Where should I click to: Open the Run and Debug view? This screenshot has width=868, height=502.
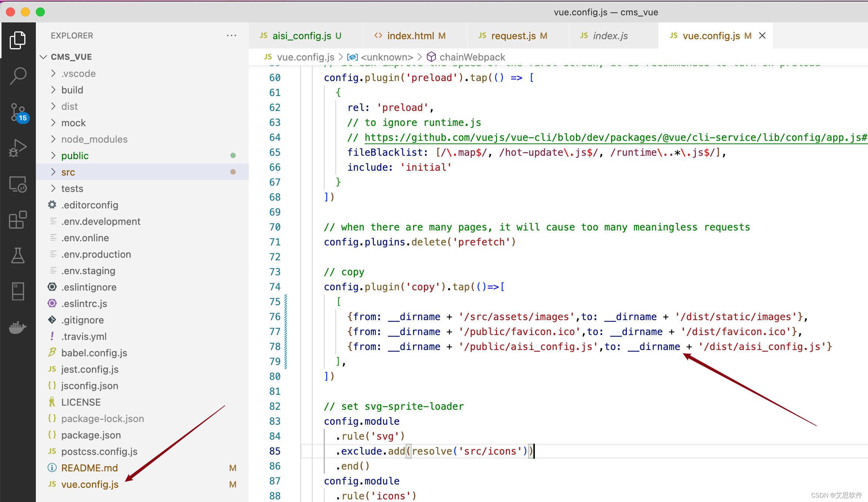[x=18, y=148]
